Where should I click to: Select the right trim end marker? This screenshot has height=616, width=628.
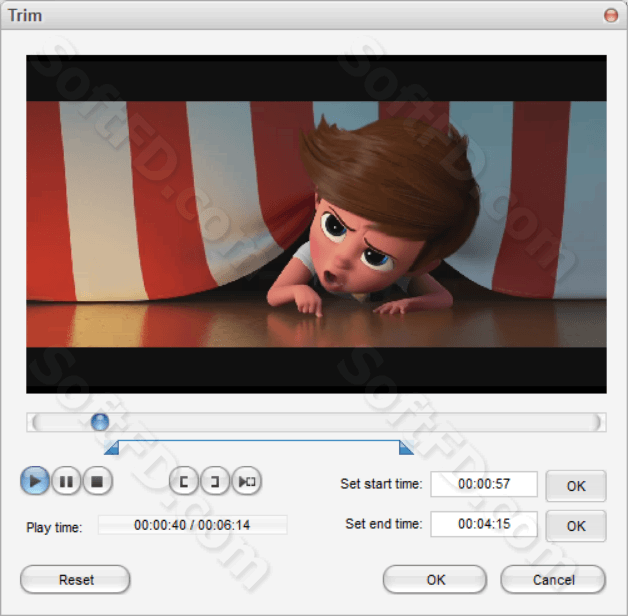(x=406, y=447)
